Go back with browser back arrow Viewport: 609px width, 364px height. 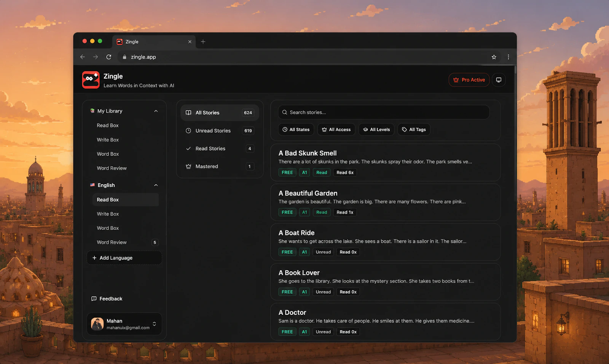[83, 57]
